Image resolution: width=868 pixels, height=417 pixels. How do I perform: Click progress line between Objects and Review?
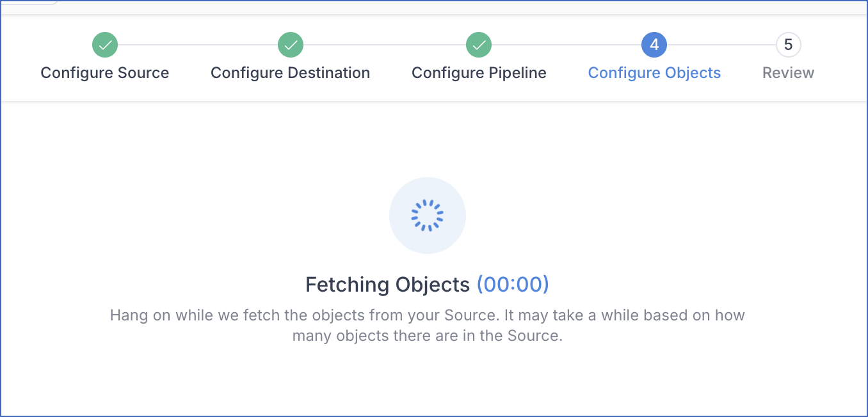[721, 45]
